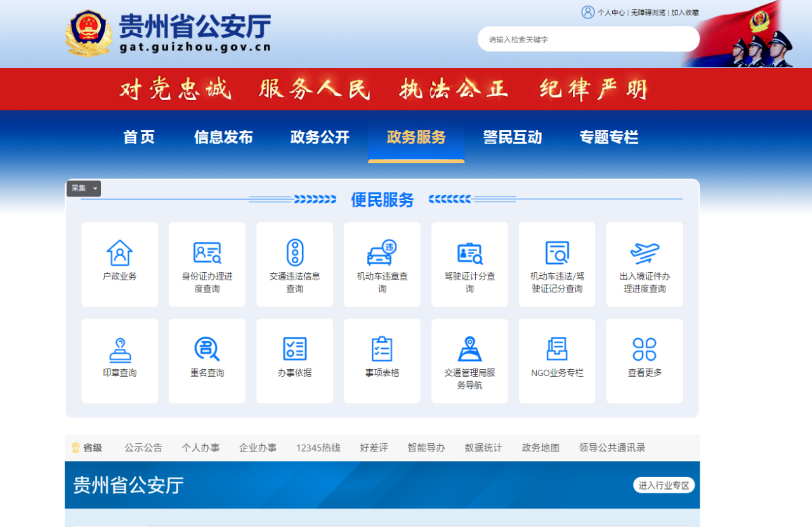Screen dimensions: 812x527
Task: Open the 印章查询 stamp icon
Action: pyautogui.click(x=120, y=348)
